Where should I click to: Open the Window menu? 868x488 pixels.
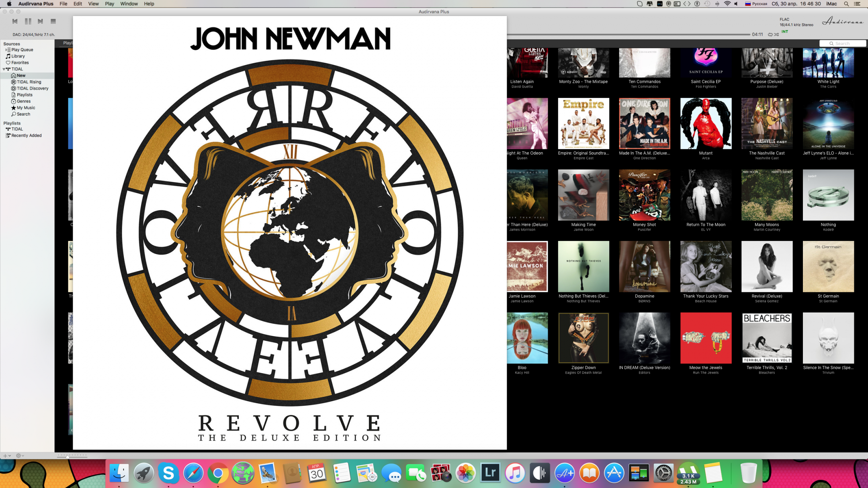(129, 4)
